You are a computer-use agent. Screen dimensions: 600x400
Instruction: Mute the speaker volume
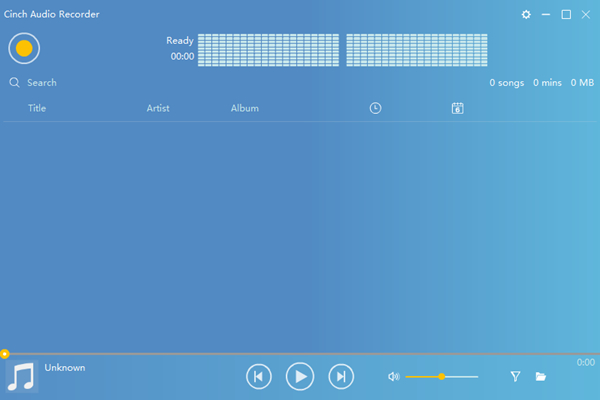[393, 377]
